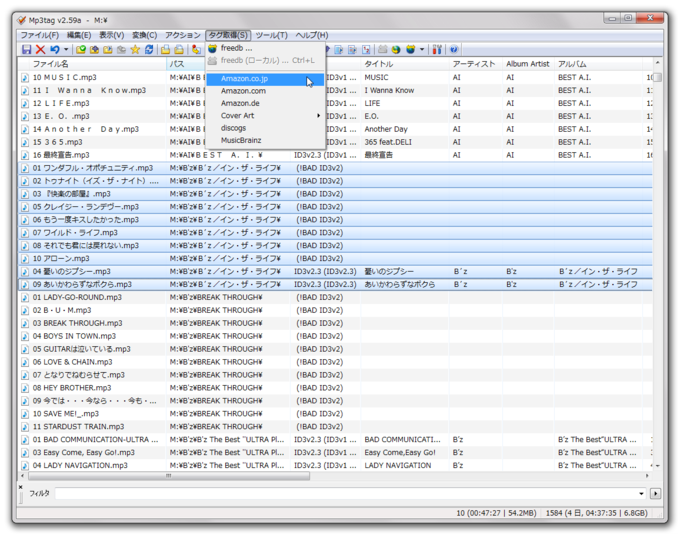Click the horizontal scrollbar thumb
This screenshot has width=680, height=535.
click(x=169, y=476)
